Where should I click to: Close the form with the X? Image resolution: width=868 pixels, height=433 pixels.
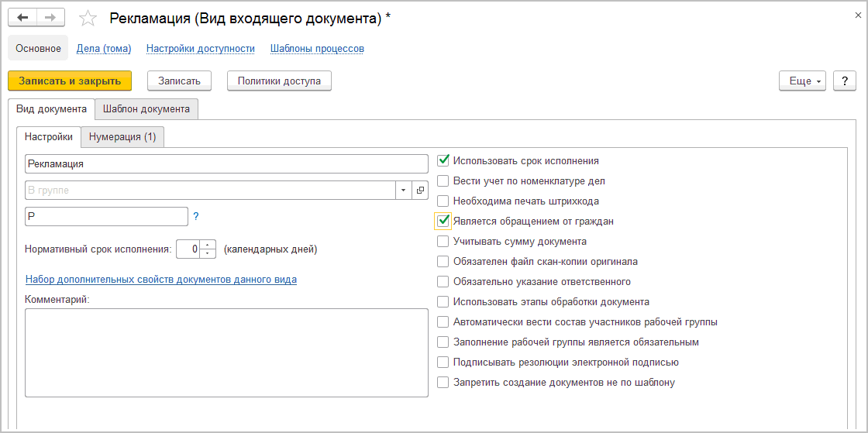pyautogui.click(x=856, y=12)
